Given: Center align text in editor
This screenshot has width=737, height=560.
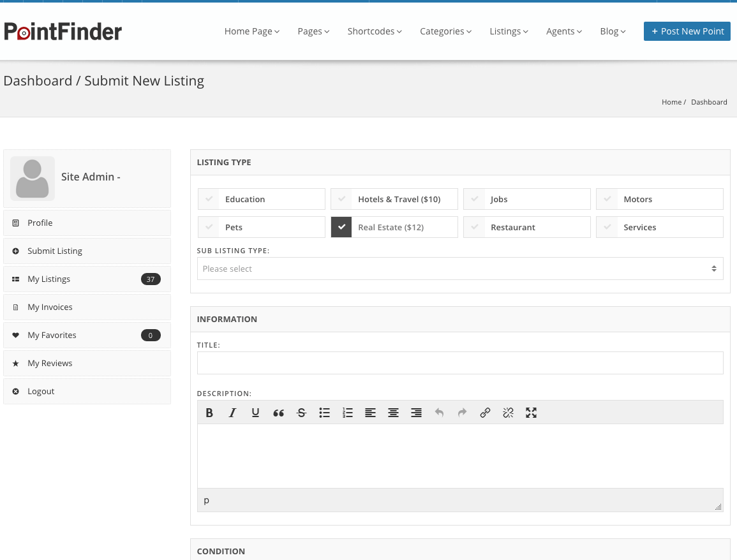Looking at the screenshot, I should 393,413.
